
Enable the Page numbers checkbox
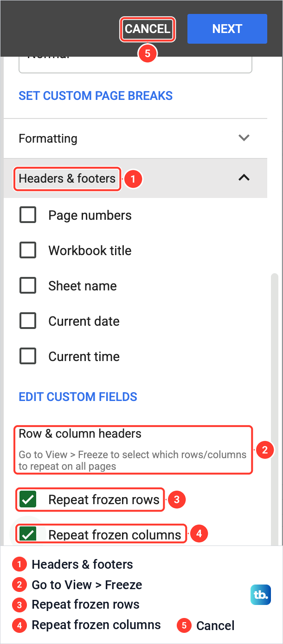tap(28, 215)
